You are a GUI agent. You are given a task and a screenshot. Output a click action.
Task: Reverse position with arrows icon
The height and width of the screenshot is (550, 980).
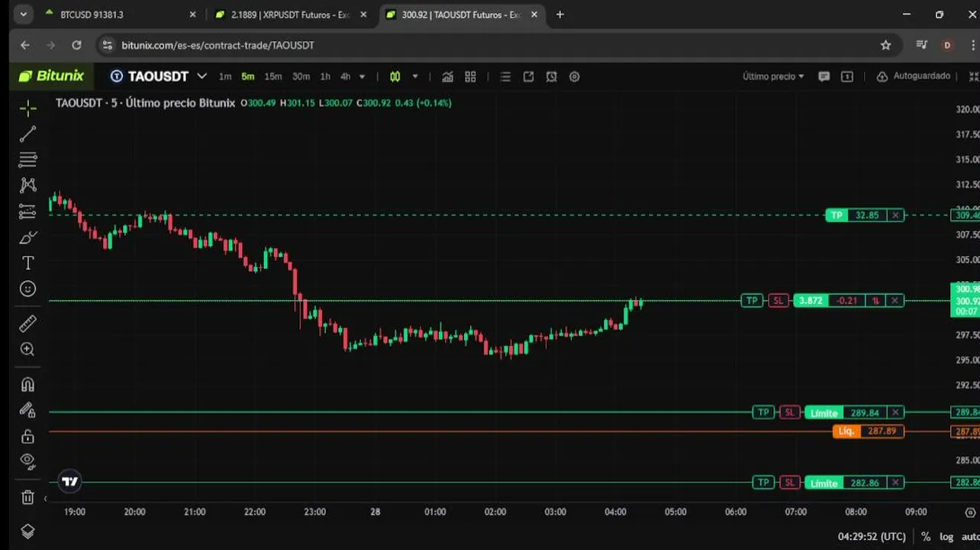pos(875,300)
